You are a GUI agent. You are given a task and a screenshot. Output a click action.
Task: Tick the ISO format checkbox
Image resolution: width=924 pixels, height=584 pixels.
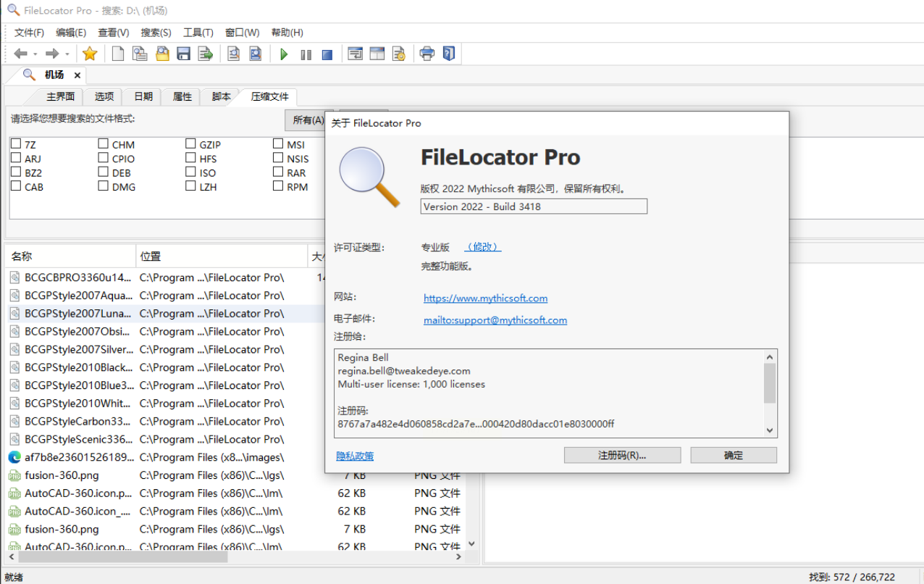point(191,172)
